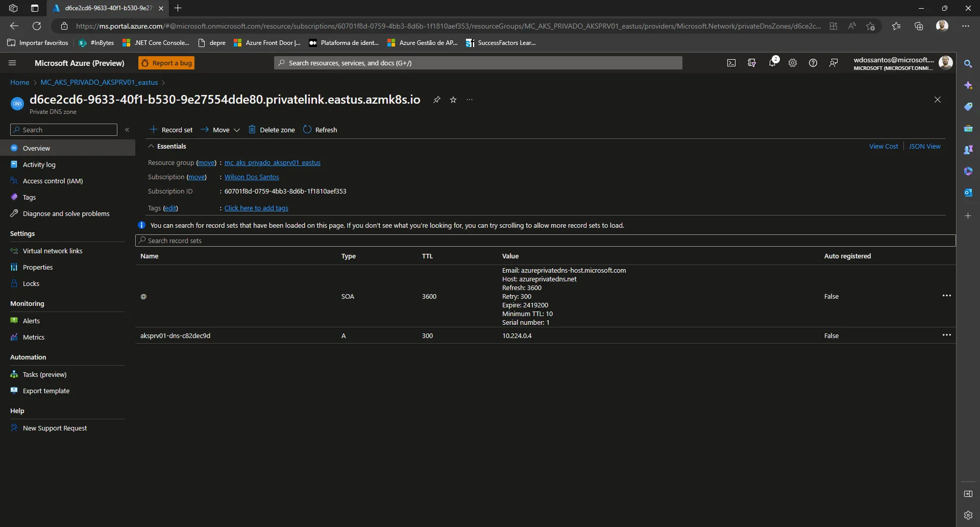Screen dimensions: 980x527
Task: Click the Name column header
Action: click(150, 256)
